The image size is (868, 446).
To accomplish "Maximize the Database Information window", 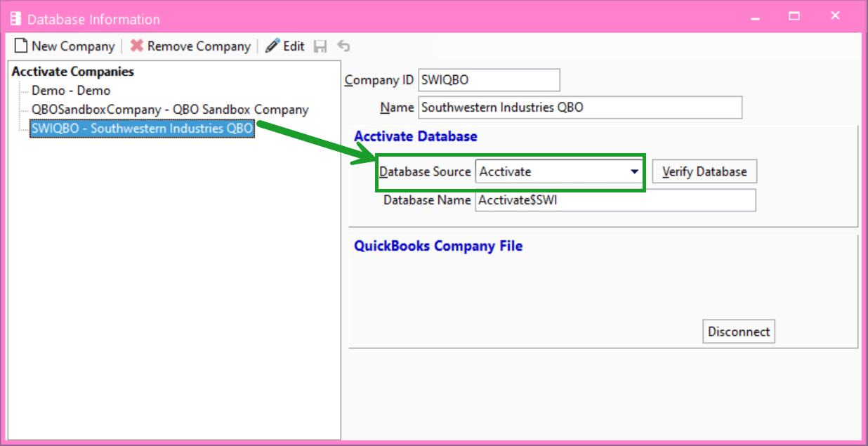I will 794,15.
